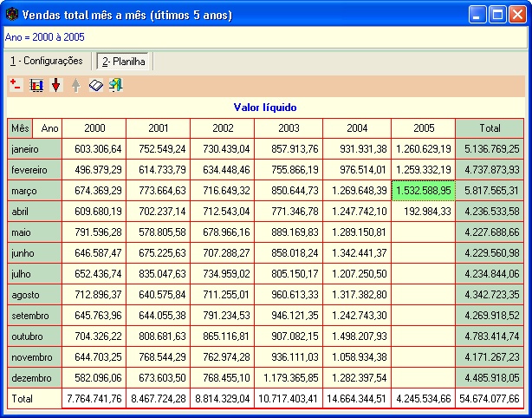Click the outubro row total 4.783.414,74
The width and height of the screenshot is (532, 418).
490,336
